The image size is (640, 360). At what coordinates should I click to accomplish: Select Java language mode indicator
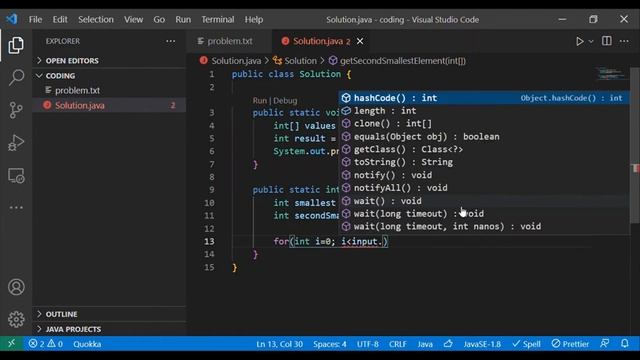[x=425, y=344]
